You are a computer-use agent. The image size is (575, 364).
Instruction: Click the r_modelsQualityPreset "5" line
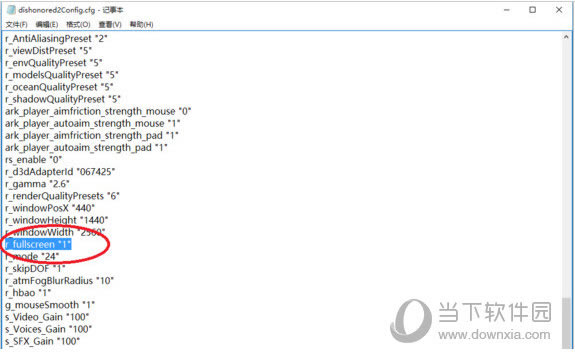62,75
